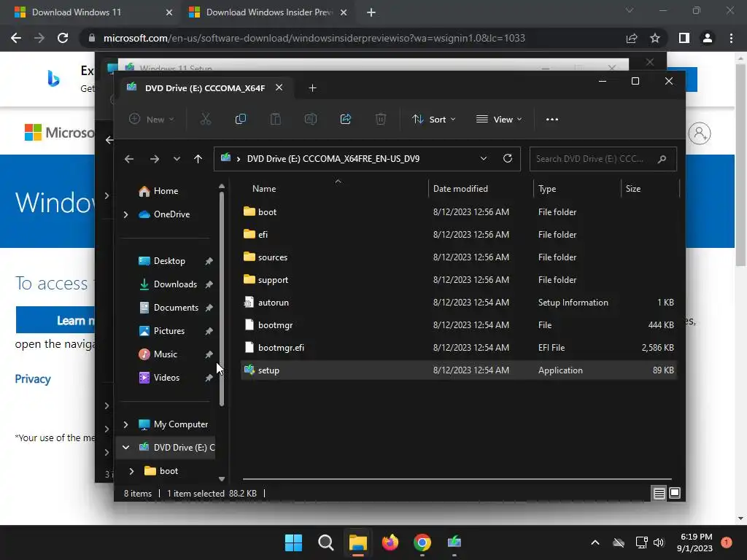The width and height of the screenshot is (747, 560).
Task: Switch to Large icons view in status bar
Action: (x=675, y=494)
